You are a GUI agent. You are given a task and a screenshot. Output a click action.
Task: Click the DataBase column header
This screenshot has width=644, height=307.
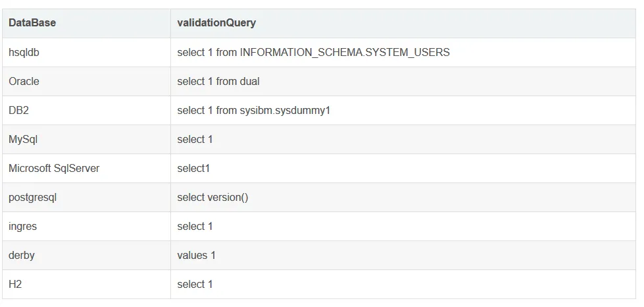coord(32,23)
